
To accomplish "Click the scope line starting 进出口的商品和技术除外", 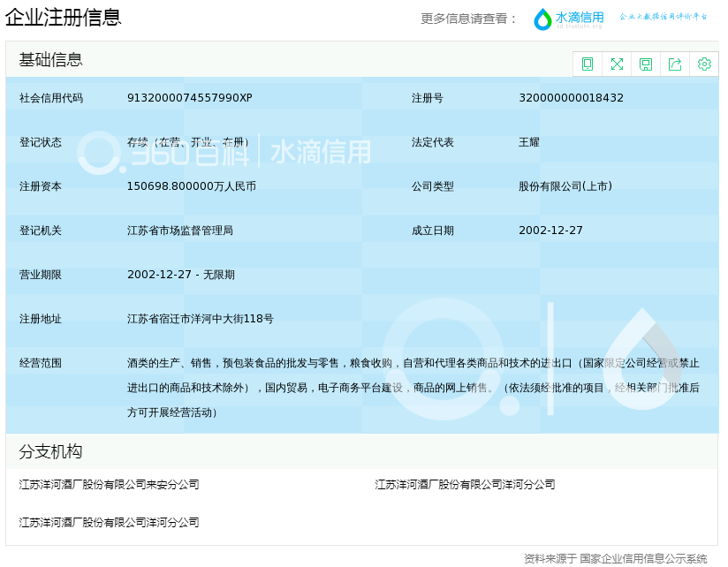I will (x=413, y=388).
